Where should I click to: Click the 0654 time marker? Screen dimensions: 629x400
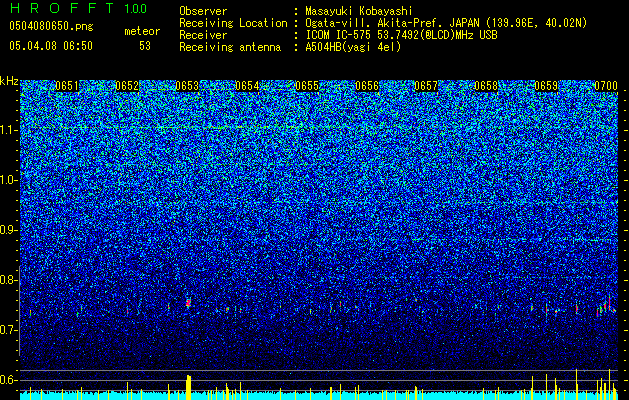tap(247, 86)
